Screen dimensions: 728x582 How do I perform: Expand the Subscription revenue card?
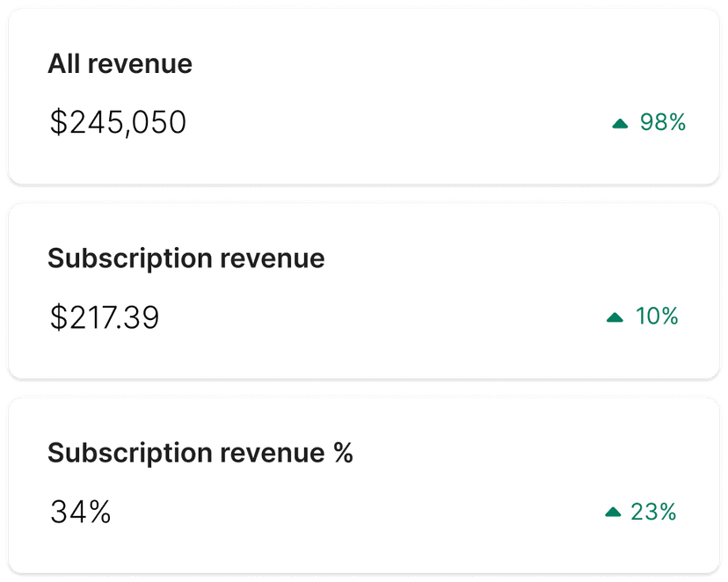point(364,288)
